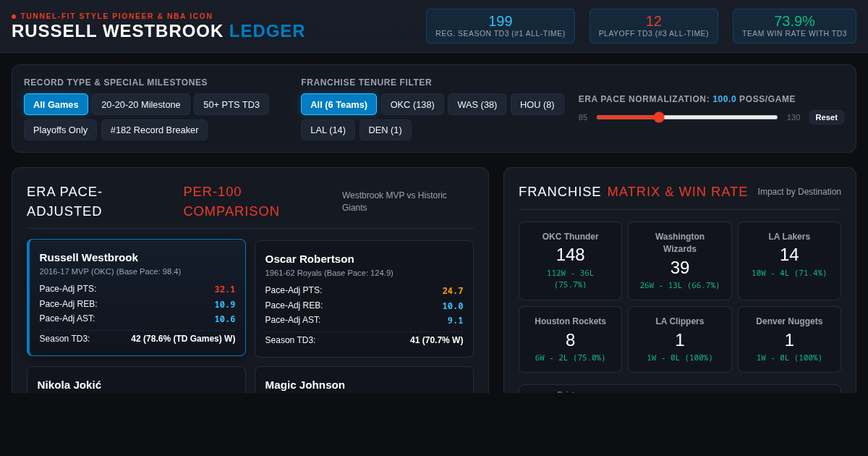Enable the Playoffs Only filter

coord(60,130)
